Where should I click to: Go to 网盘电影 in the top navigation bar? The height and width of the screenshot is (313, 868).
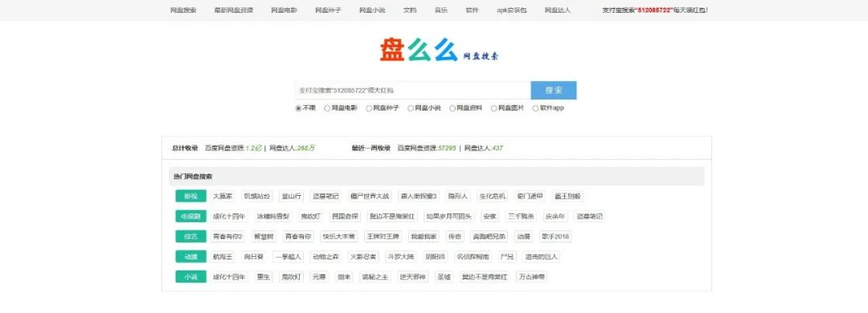tap(284, 10)
